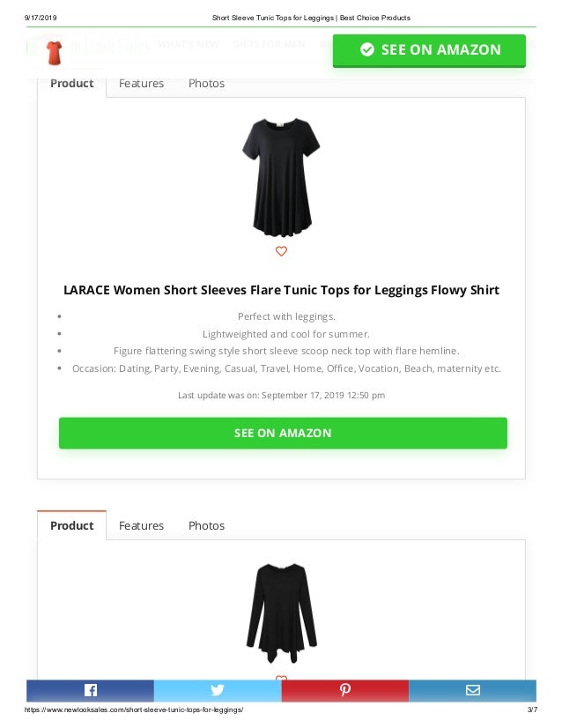This screenshot has height=728, width=562.
Task: Switch to second product's Features tab
Action: pos(141,525)
